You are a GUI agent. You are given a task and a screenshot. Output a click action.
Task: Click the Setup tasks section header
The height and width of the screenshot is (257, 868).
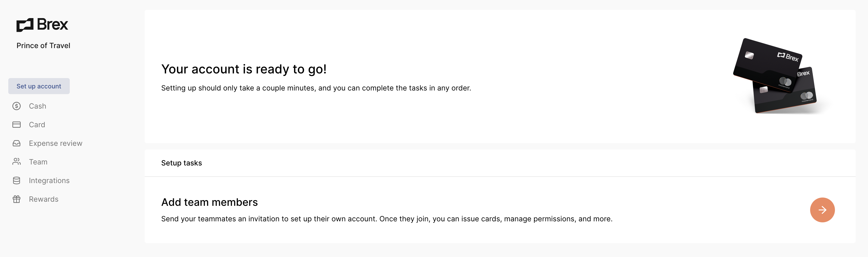[181, 163]
